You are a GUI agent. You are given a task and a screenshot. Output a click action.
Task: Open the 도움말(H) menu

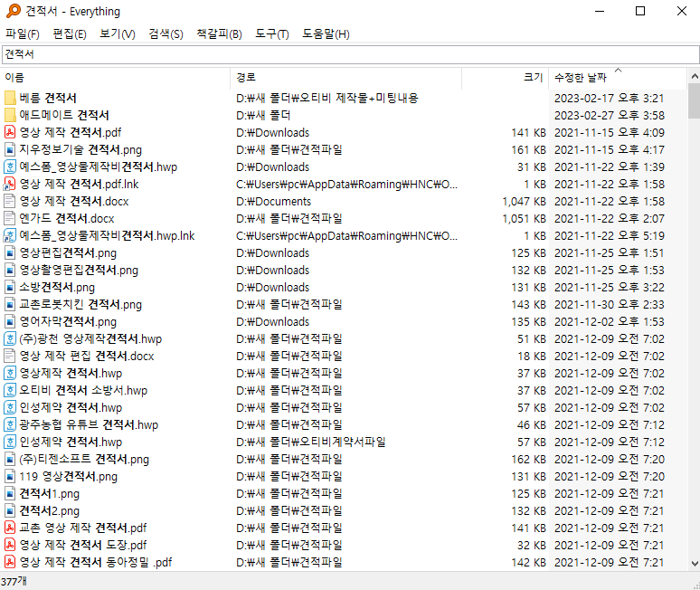coord(326,34)
